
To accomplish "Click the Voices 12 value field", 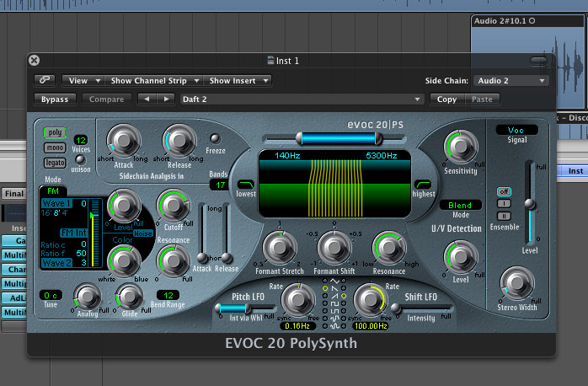I will (x=81, y=140).
